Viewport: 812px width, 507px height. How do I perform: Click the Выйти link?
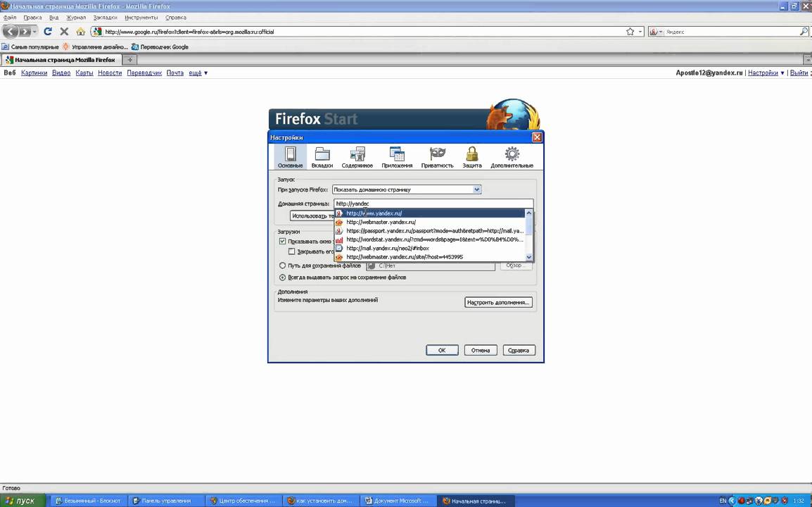point(799,73)
